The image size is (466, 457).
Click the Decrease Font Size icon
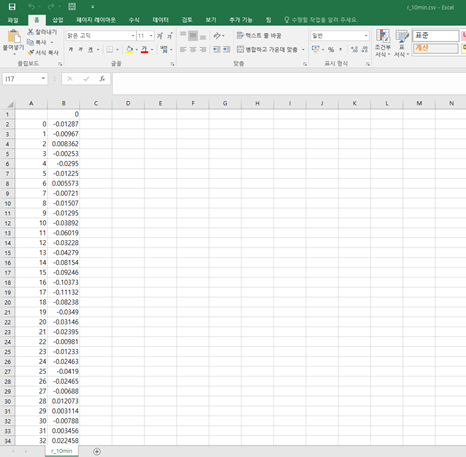(170, 36)
